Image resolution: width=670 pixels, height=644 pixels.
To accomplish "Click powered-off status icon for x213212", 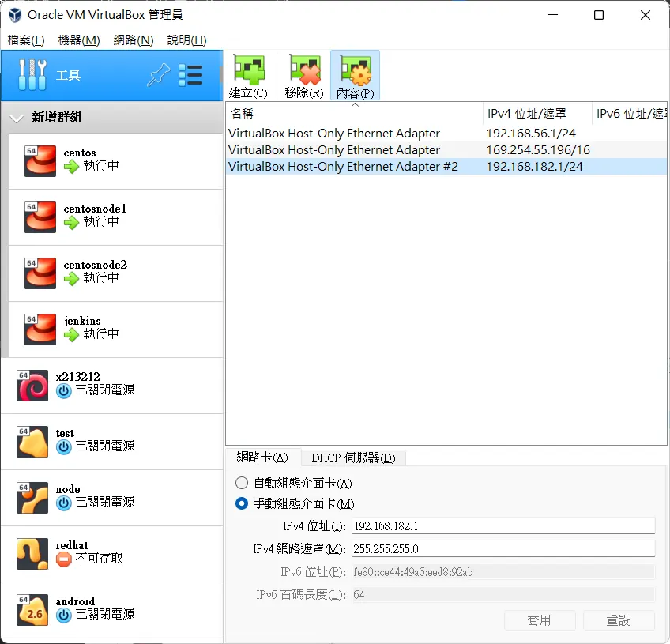I will click(x=64, y=390).
